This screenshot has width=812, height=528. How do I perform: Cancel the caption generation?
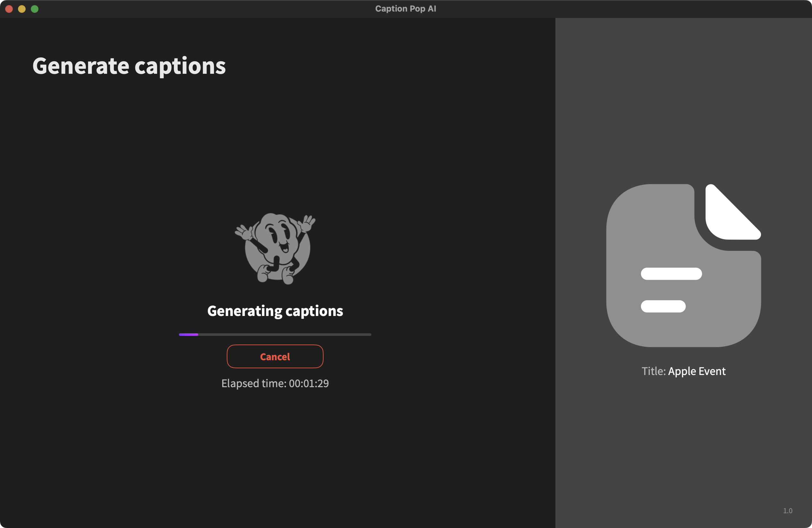coord(275,356)
